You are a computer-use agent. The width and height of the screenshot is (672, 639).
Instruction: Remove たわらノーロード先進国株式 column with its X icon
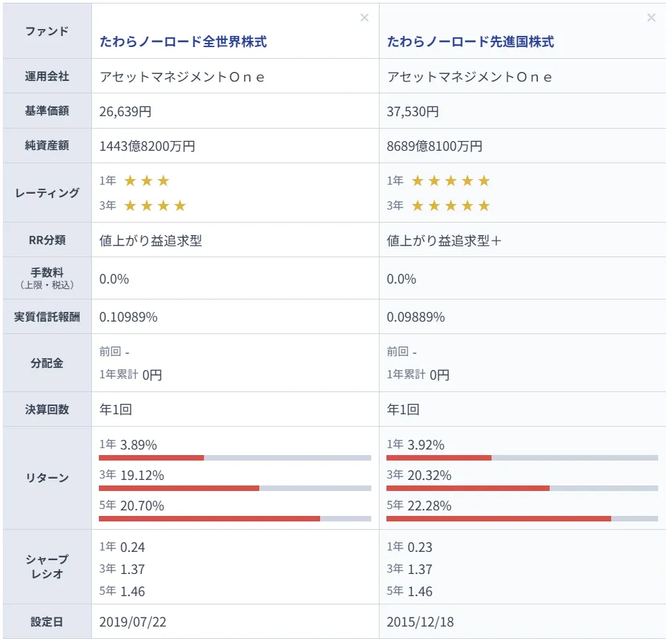651,17
